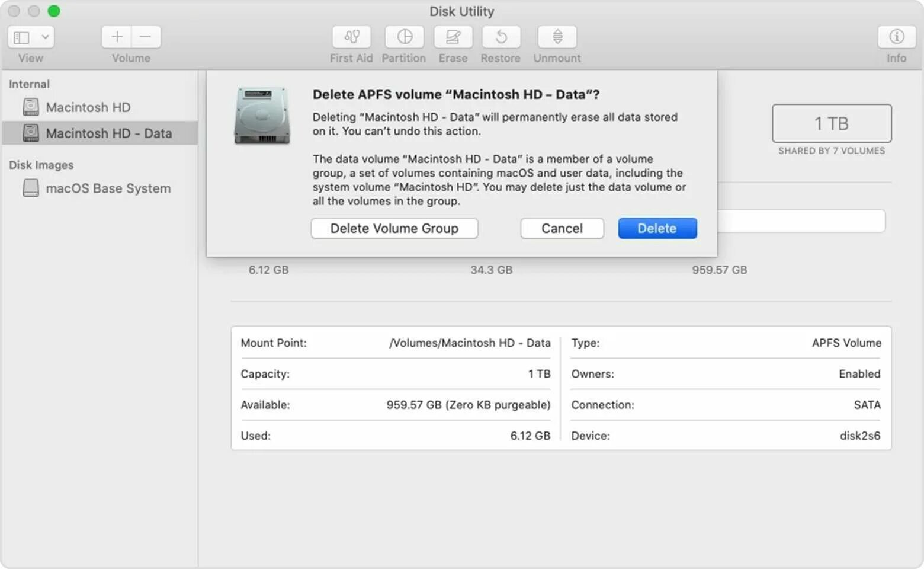Select Macintosh HD - Data volume in sidebar
This screenshot has height=569, width=924.
tap(100, 133)
